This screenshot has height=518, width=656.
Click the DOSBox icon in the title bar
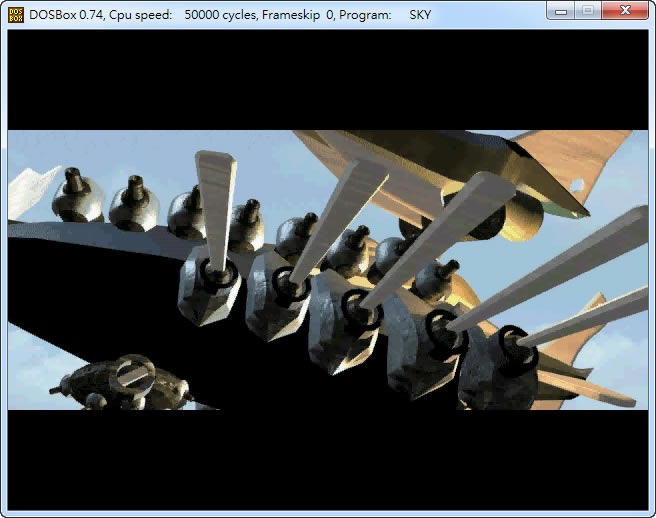coord(16,15)
